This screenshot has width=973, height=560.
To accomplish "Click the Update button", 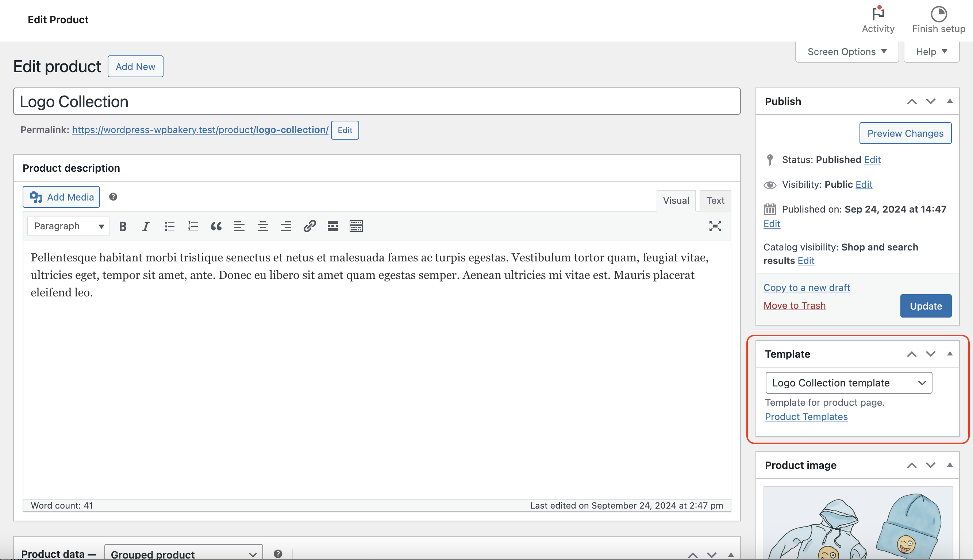I will 925,306.
